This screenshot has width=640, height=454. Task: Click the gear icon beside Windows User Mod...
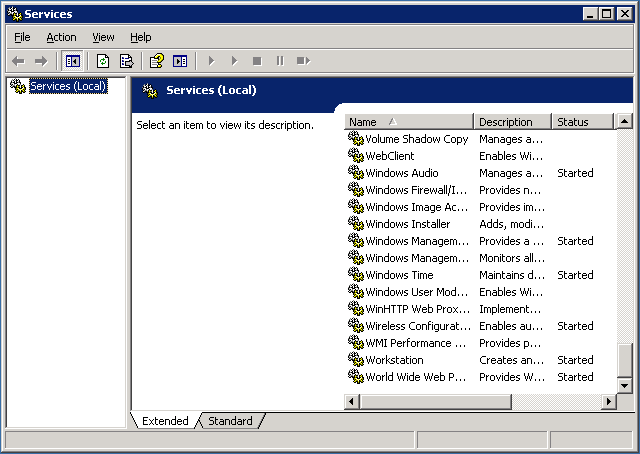[356, 292]
